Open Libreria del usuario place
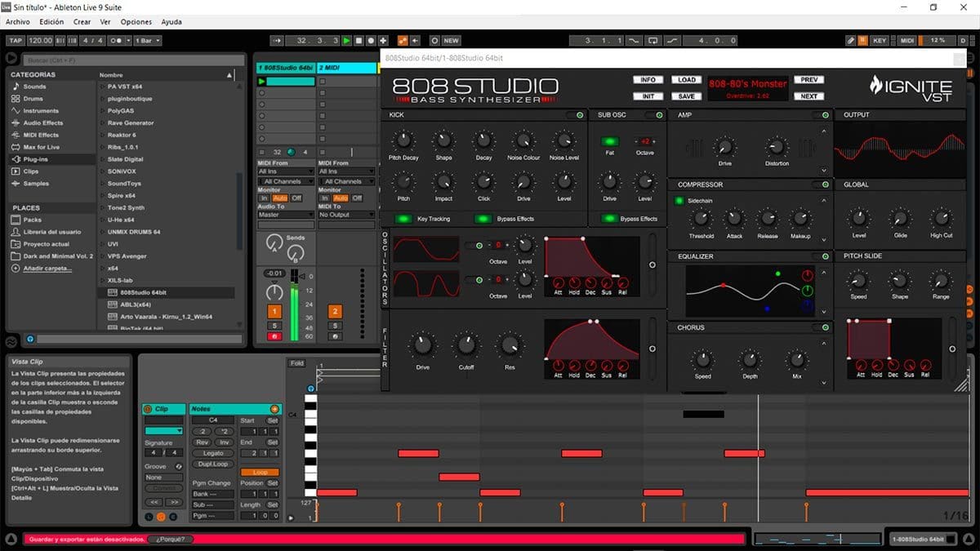Image resolution: width=980 pixels, height=551 pixels. click(x=52, y=232)
